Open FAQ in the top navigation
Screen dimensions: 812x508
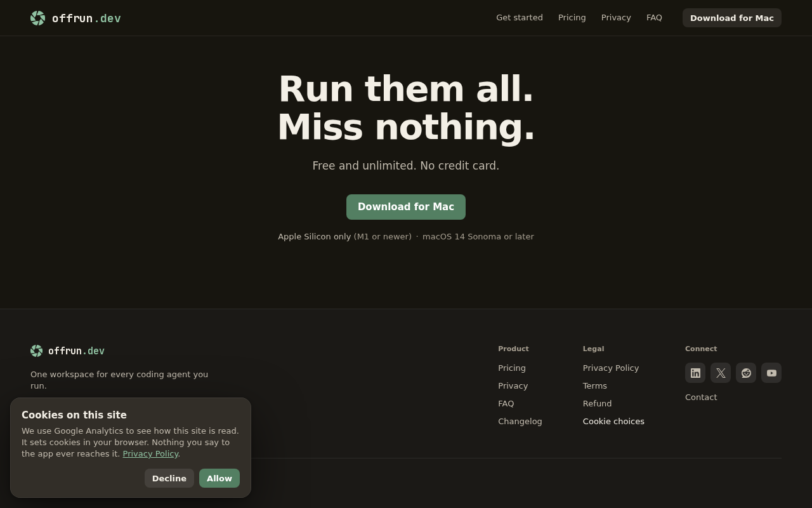(654, 18)
